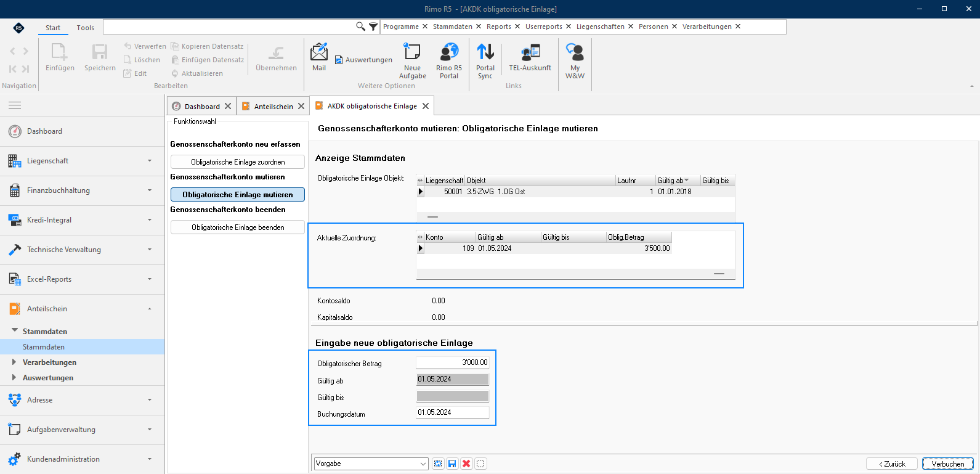Collapse the Anteilschein sidebar section
The width and height of the screenshot is (980, 474).
pos(83,309)
